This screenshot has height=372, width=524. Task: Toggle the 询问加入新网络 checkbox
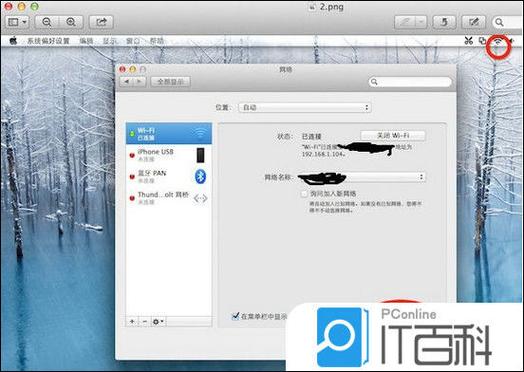pos(304,194)
